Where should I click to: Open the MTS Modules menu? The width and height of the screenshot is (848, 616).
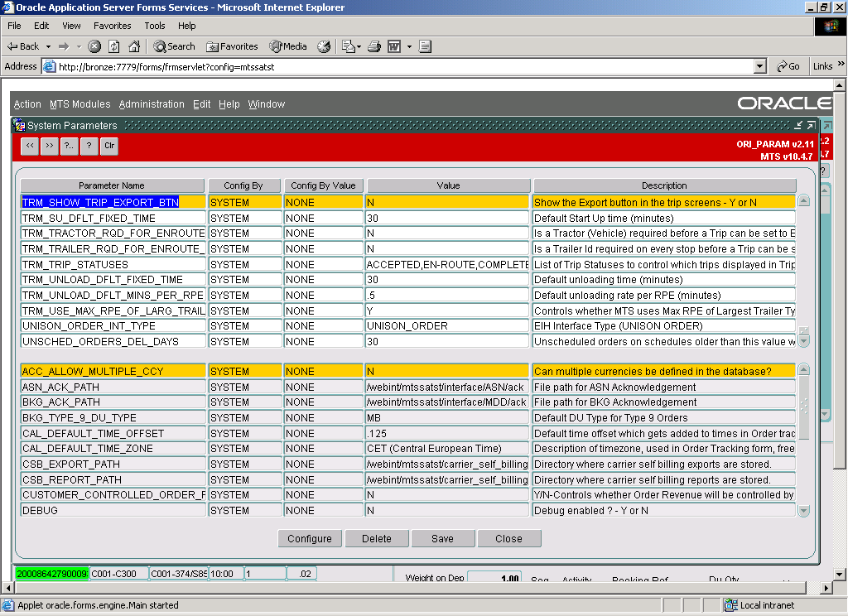80,104
